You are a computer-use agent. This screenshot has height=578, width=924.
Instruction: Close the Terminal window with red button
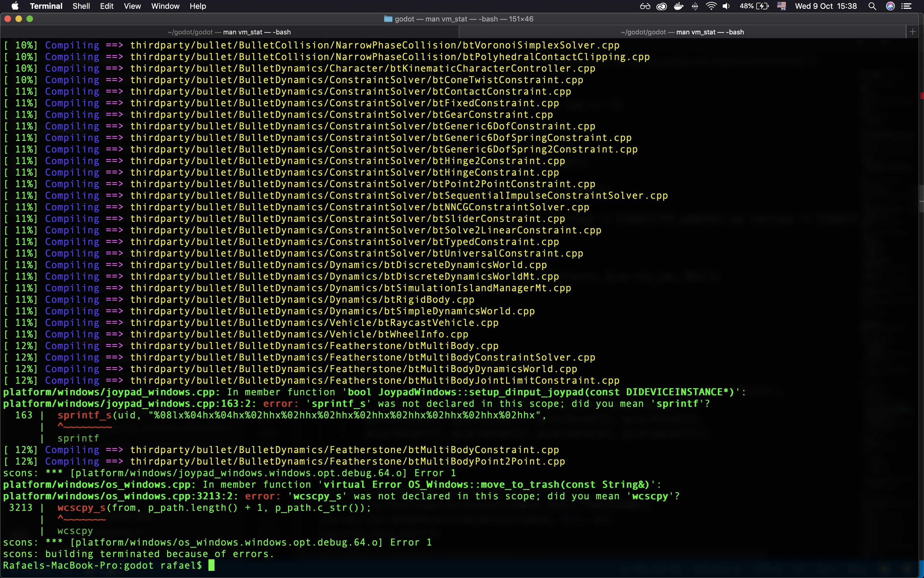click(x=8, y=19)
